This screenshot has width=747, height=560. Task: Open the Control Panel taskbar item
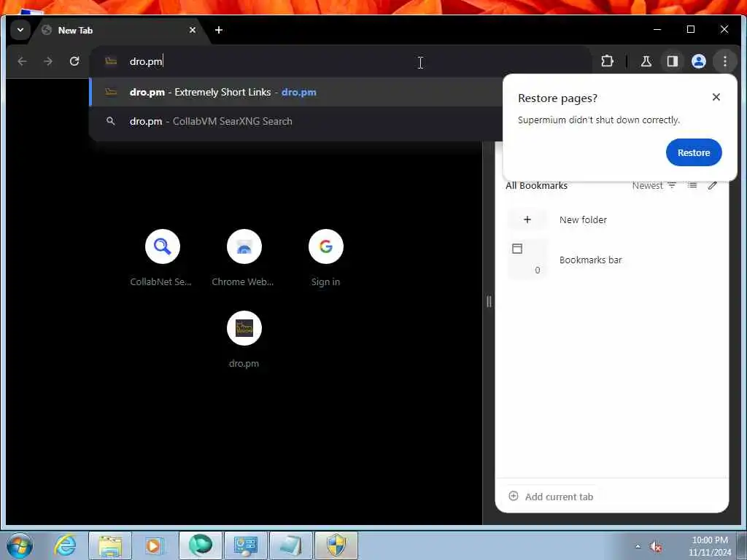(245, 545)
